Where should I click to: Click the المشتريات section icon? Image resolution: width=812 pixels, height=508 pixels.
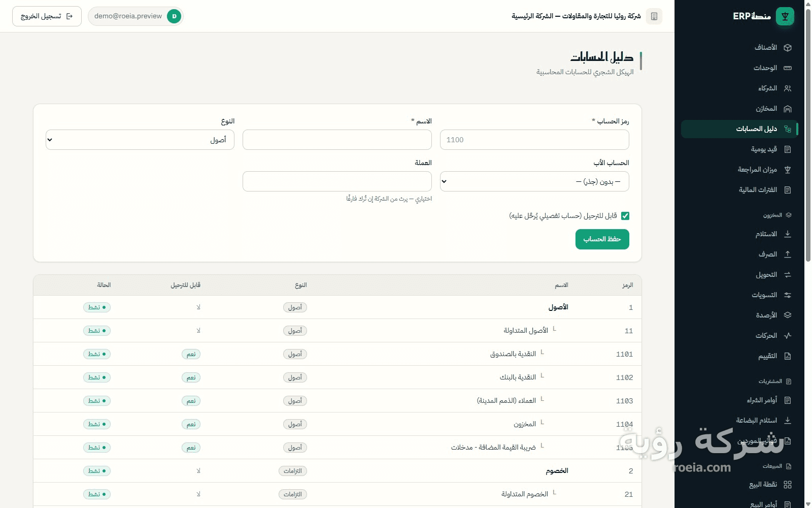tap(789, 382)
